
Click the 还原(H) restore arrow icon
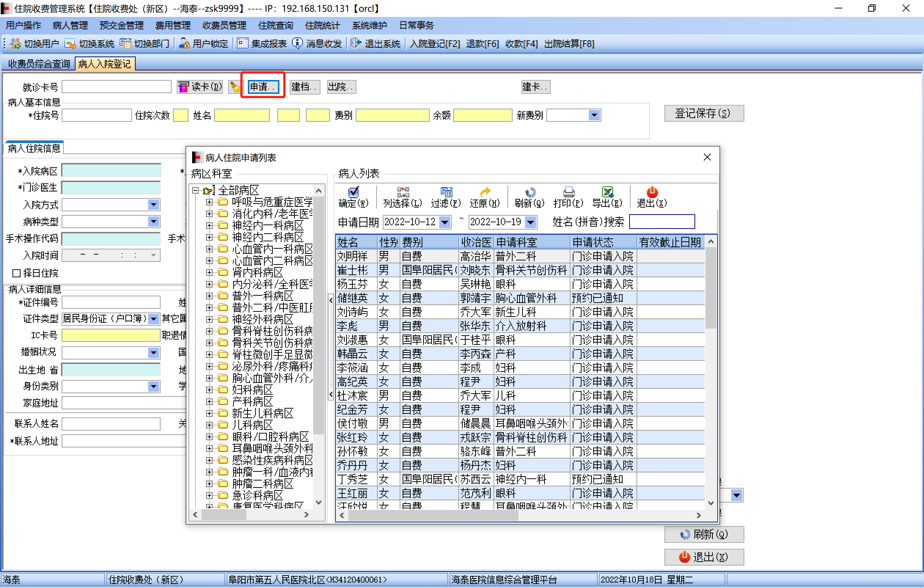click(x=485, y=191)
